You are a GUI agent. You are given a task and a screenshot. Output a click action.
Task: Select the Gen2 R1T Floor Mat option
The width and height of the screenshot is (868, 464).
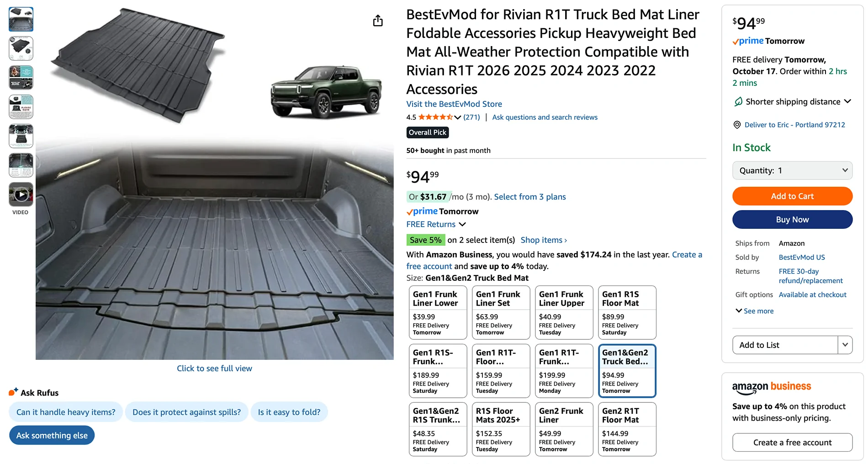coord(627,429)
